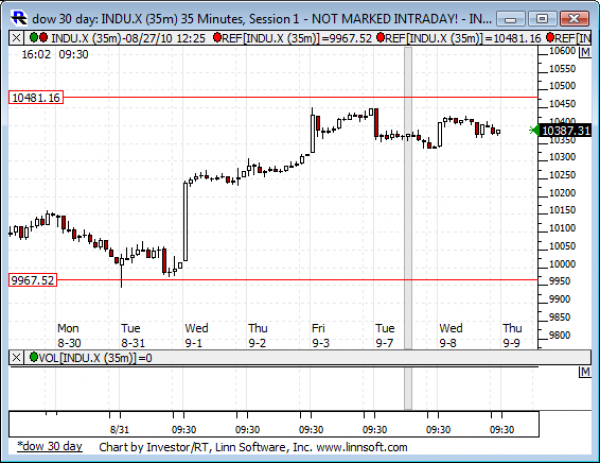Click the Fri 9-3 date label
Screen dimensions: 600x463
tap(320, 335)
